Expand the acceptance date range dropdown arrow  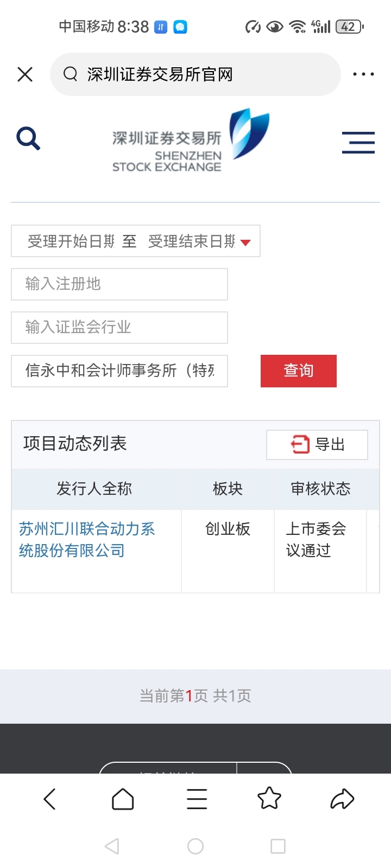245,242
